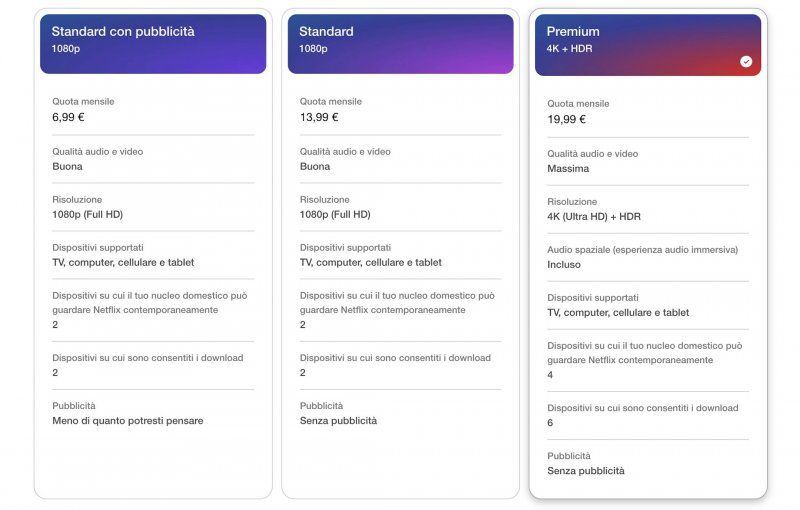Image resolution: width=800 pixels, height=510 pixels.
Task: Click Meno di quanto potresti pensare text
Action: coord(127,421)
